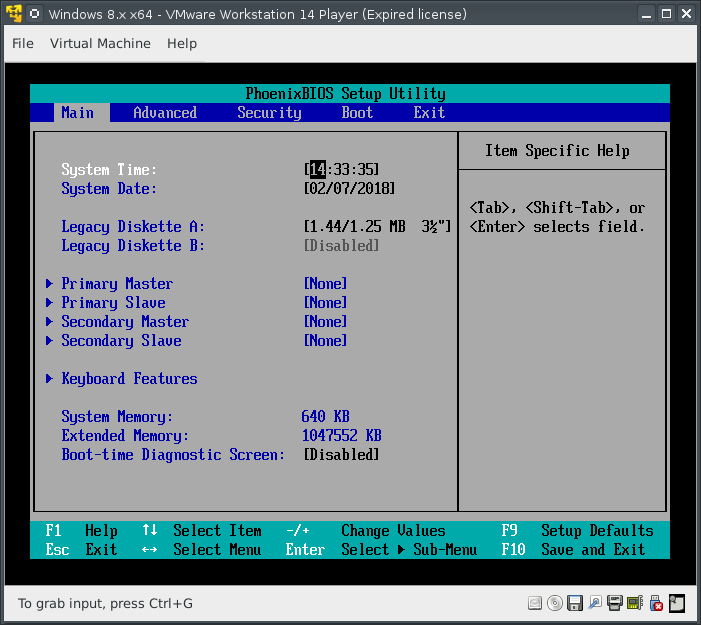The image size is (701, 625).
Task: Click the Change Values legend text
Action: tap(393, 531)
